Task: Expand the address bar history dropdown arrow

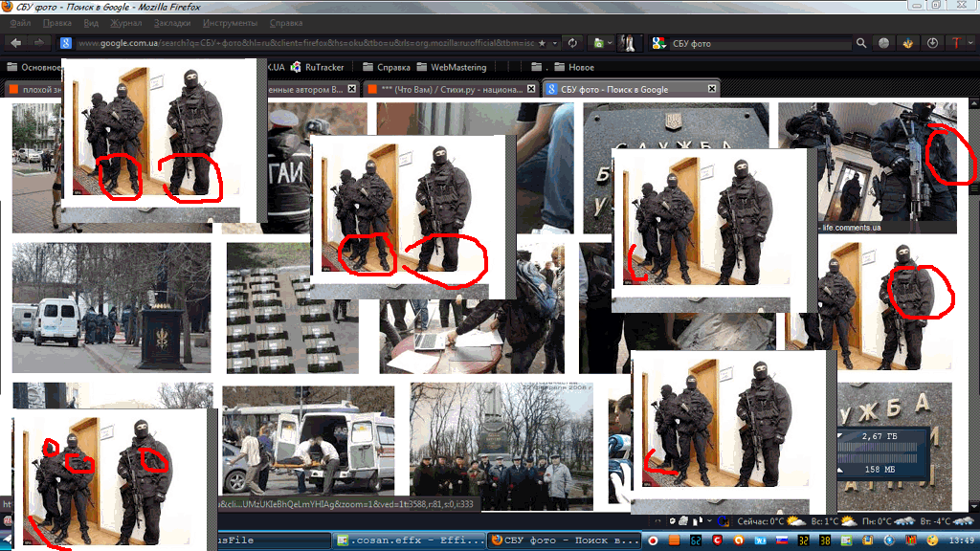Action: point(555,43)
